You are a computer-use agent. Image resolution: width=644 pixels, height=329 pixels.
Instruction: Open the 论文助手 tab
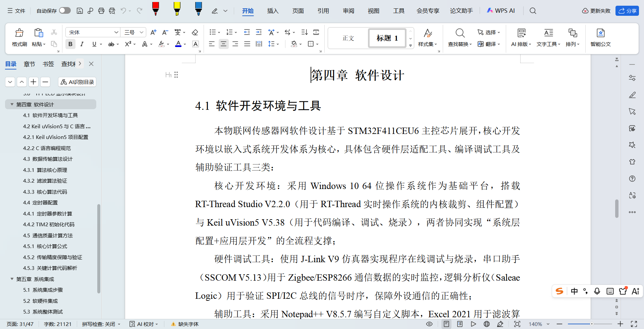(x=461, y=11)
